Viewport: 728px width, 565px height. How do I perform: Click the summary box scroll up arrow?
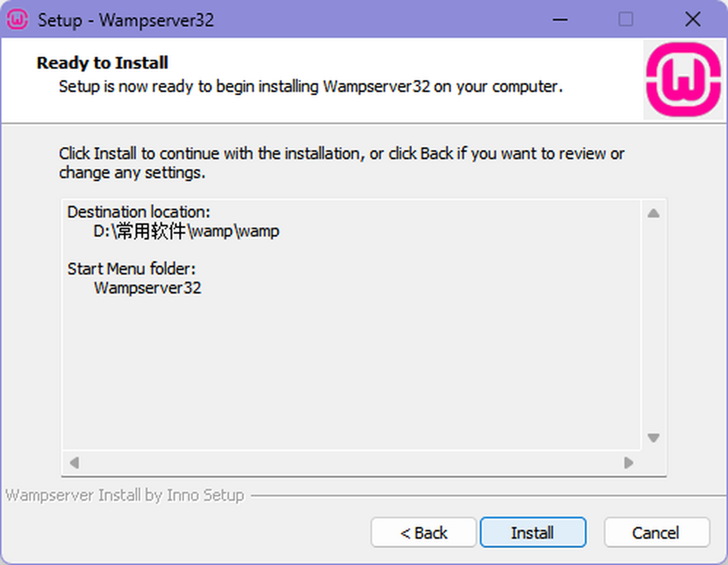coord(653,214)
